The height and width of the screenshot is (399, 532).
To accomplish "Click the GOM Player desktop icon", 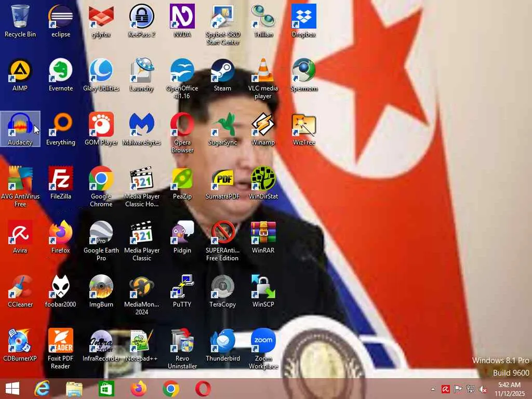I will [x=101, y=129].
